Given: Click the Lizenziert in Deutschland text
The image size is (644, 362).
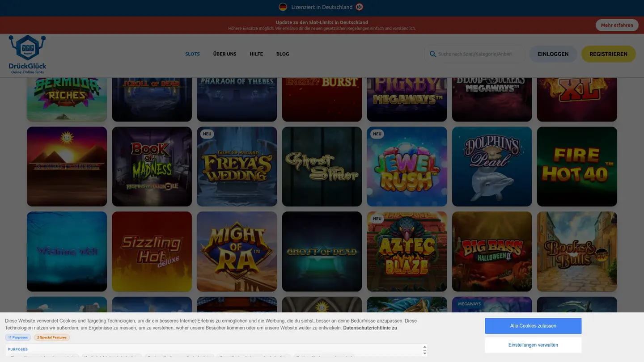Looking at the screenshot, I should [x=322, y=7].
